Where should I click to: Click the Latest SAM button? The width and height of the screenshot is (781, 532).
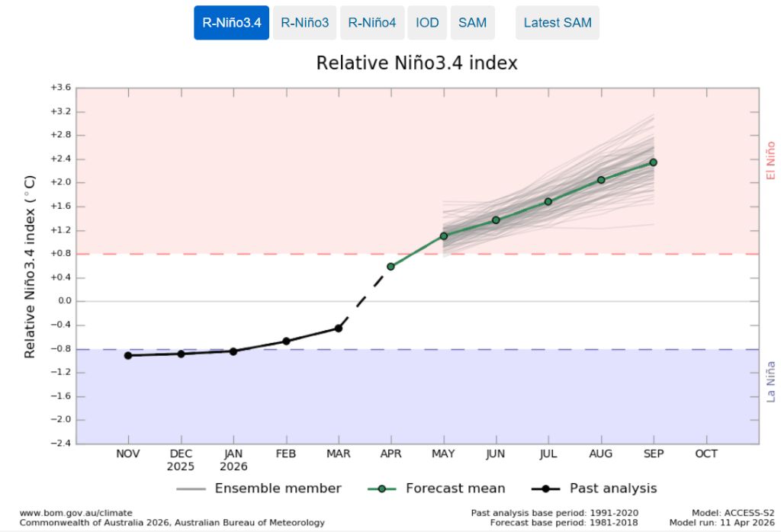557,23
